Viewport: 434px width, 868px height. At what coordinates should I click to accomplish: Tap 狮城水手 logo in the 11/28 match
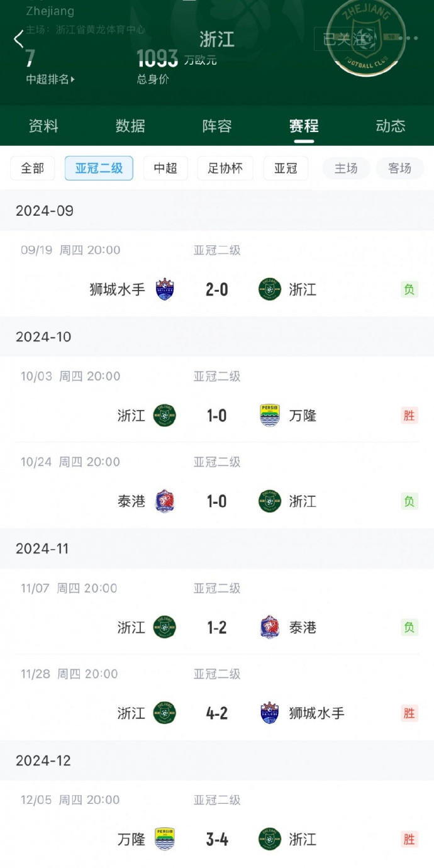pos(270,713)
